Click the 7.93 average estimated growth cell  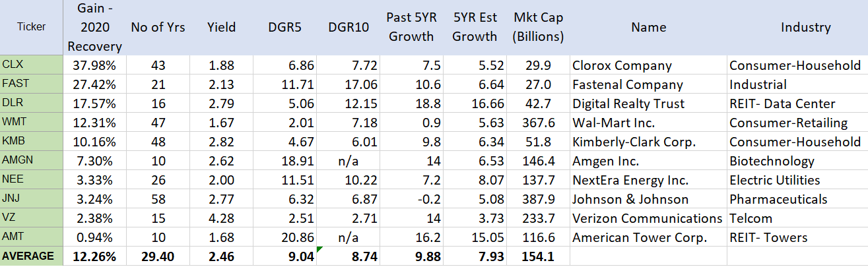[476, 256]
